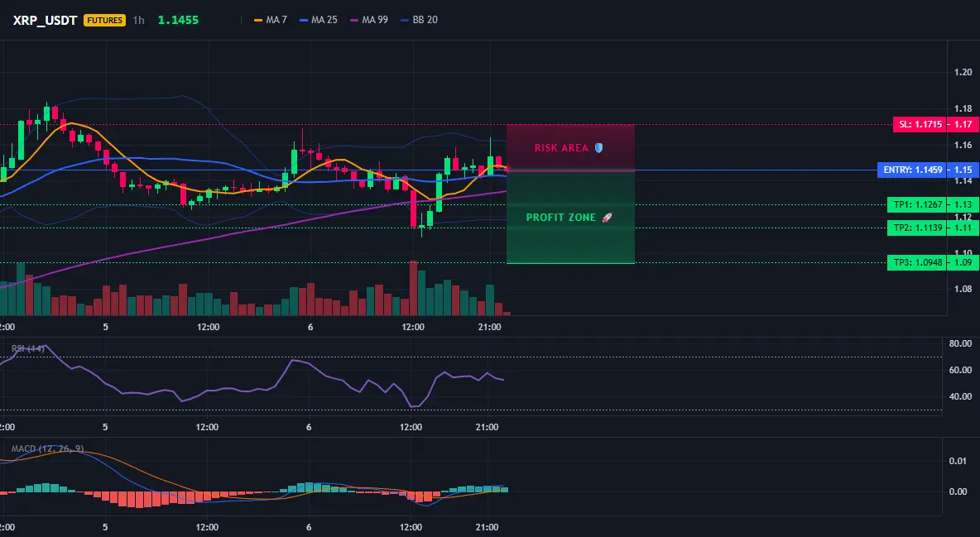980x537 pixels.
Task: Click the rocket icon next to PROFIT ZONE
Action: 607,218
